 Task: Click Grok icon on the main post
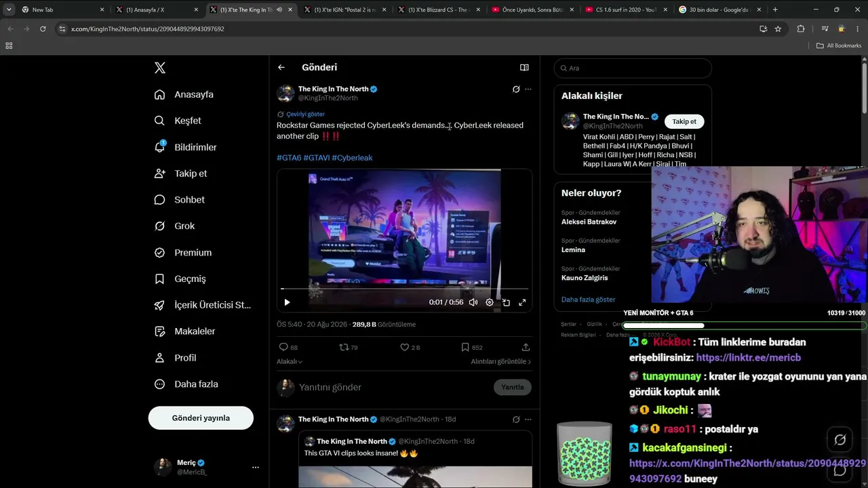coord(516,89)
